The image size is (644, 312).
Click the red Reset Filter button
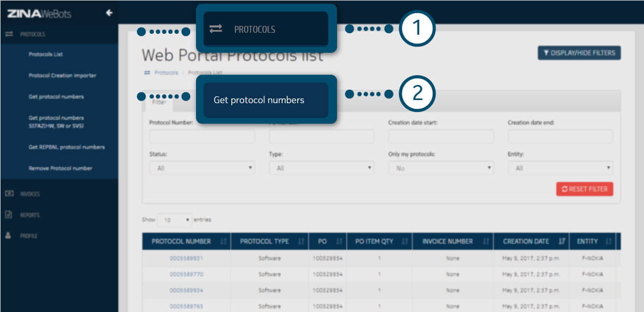coord(584,189)
